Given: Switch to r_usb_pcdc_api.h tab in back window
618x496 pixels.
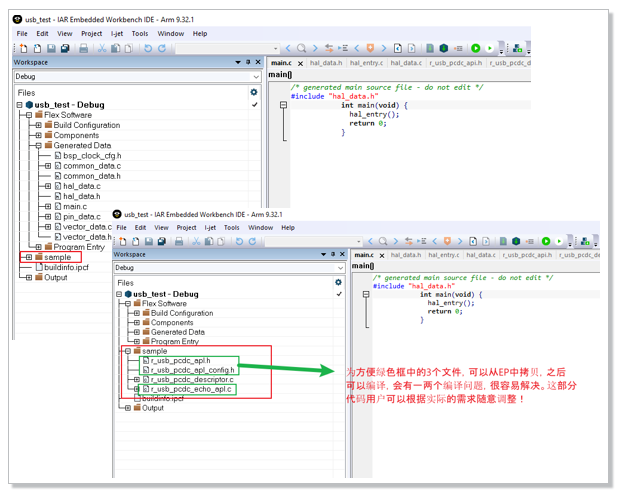Looking at the screenshot, I should [x=456, y=63].
